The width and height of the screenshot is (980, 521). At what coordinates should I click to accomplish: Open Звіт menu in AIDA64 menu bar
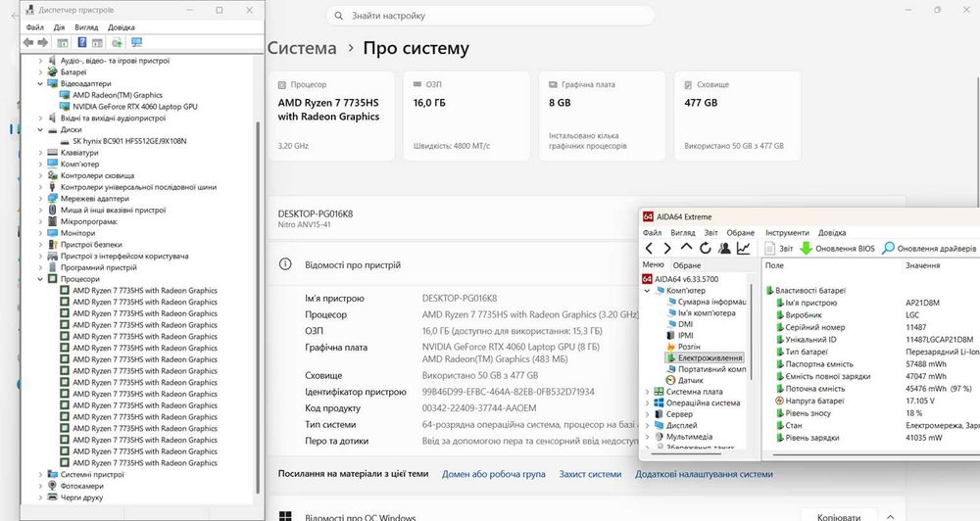coord(710,232)
